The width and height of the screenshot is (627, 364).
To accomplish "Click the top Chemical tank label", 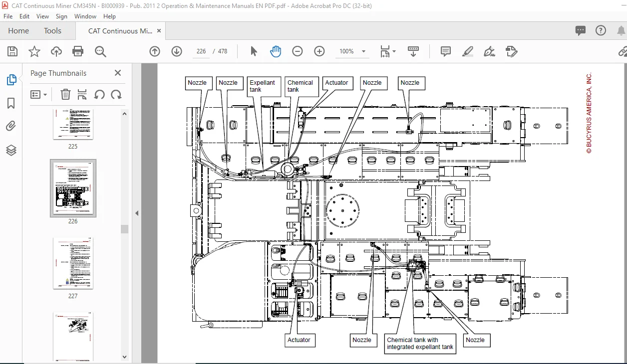I will [301, 86].
